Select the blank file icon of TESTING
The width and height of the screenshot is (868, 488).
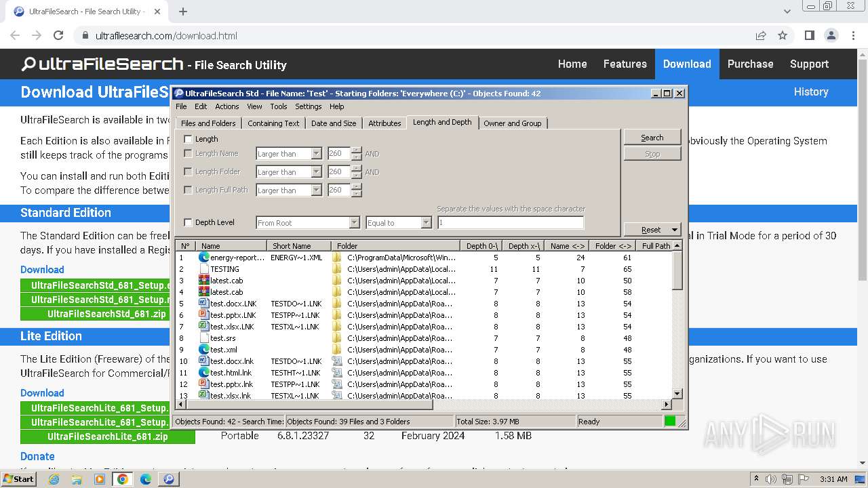203,269
